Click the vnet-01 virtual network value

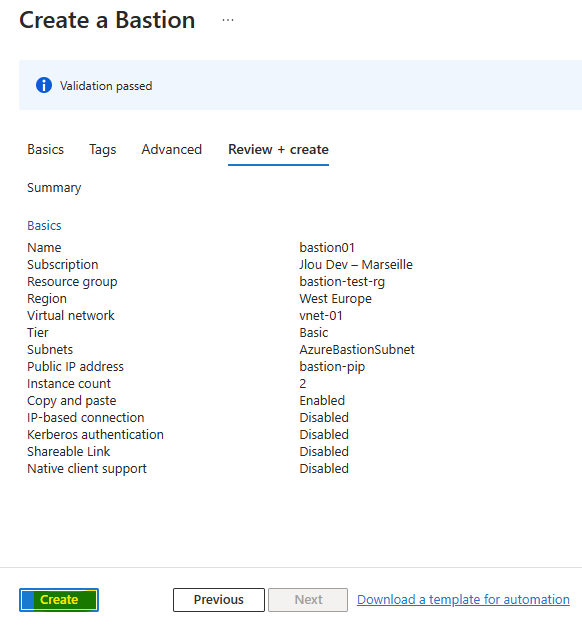pyautogui.click(x=321, y=316)
